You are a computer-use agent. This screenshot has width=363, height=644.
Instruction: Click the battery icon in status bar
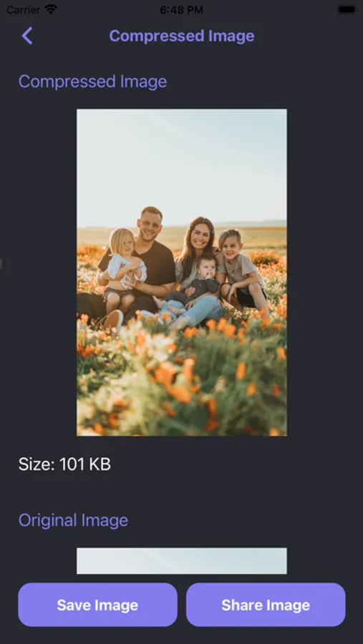(x=347, y=9)
